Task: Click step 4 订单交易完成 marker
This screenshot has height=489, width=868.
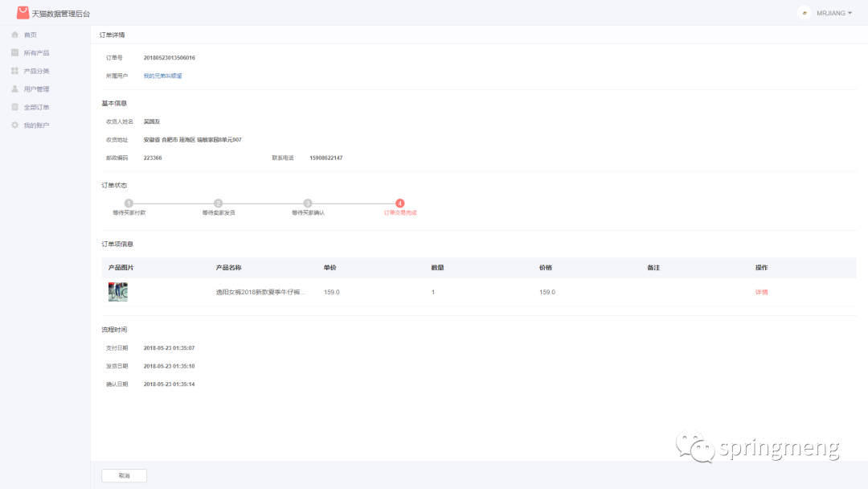Action: pyautogui.click(x=399, y=203)
